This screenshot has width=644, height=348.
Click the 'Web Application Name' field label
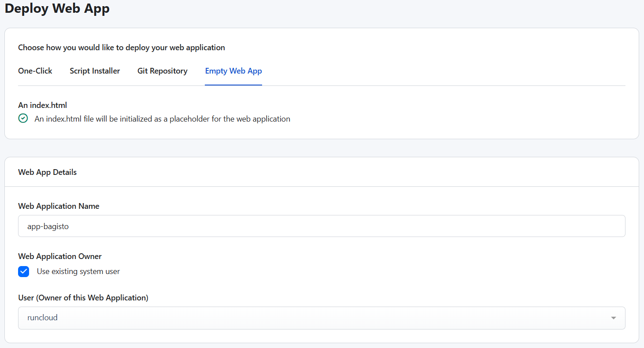coord(59,206)
